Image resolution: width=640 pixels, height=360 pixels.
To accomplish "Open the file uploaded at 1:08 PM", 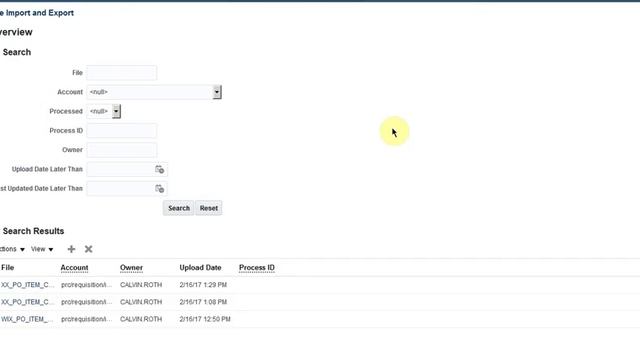I will tap(27, 302).
